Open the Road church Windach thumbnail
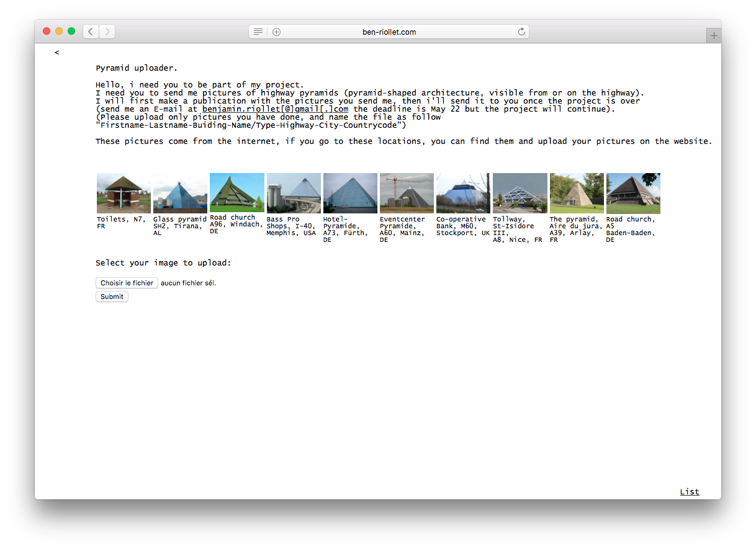This screenshot has width=756, height=549. tap(237, 192)
